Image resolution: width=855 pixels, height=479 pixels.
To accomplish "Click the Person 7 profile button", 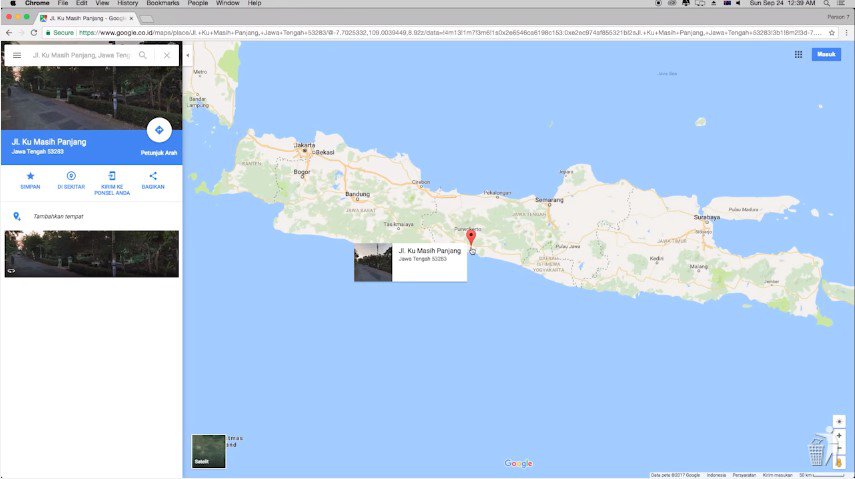I will (x=838, y=17).
